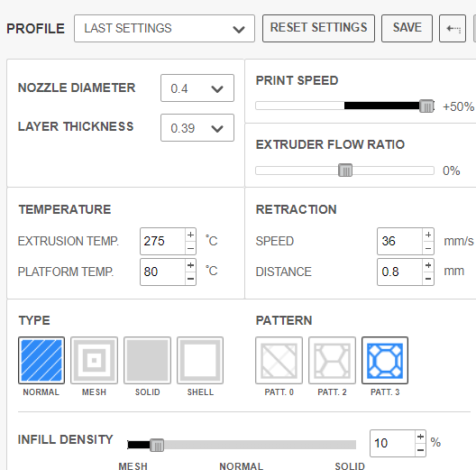Click the Reset Settings button

tap(318, 28)
